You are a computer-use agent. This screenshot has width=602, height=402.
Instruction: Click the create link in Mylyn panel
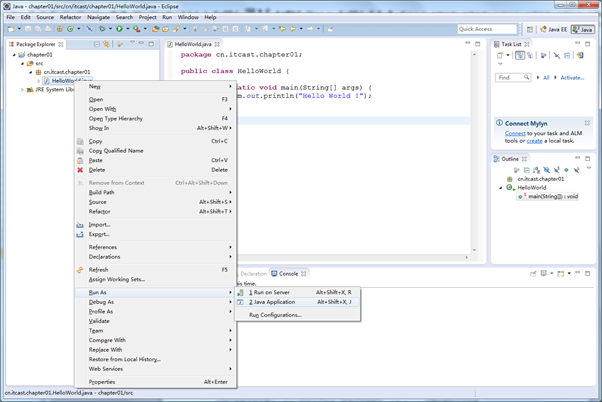click(x=534, y=141)
